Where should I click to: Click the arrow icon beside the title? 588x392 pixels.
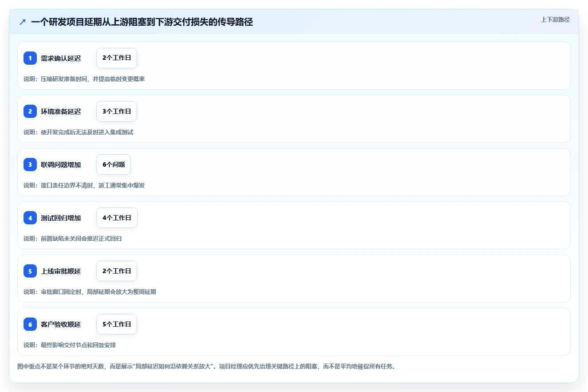[x=23, y=22]
